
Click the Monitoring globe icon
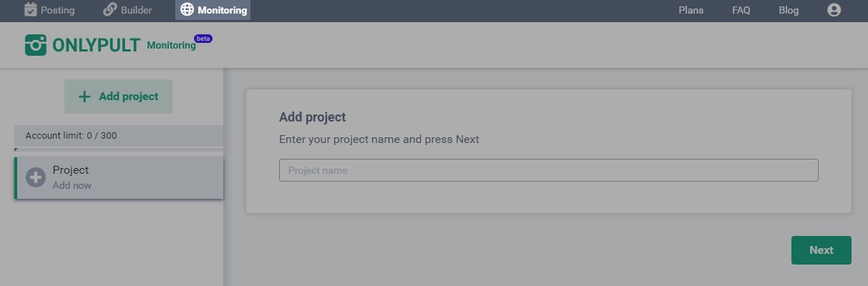tap(187, 10)
